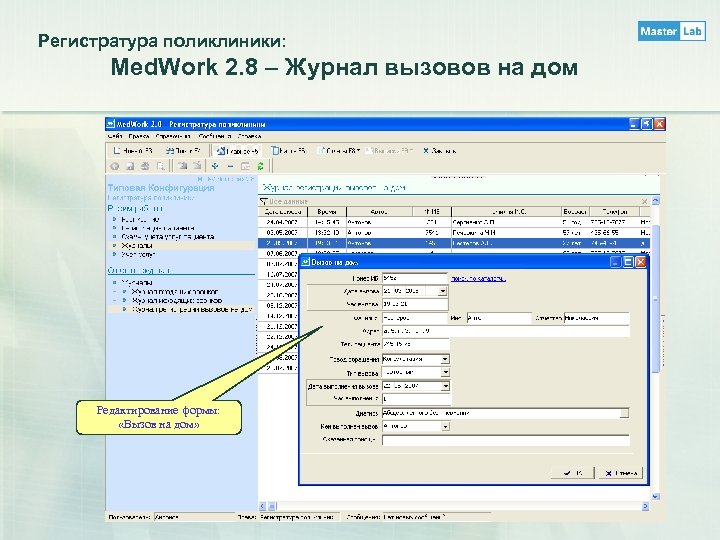The height and width of the screenshot is (540, 720).
Task: Click the vertical scrollbar up arrow
Action: (655, 201)
